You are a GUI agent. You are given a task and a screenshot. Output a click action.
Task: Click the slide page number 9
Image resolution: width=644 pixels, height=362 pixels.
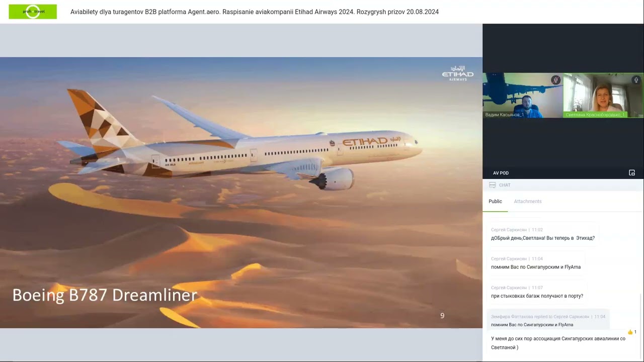pos(442,316)
